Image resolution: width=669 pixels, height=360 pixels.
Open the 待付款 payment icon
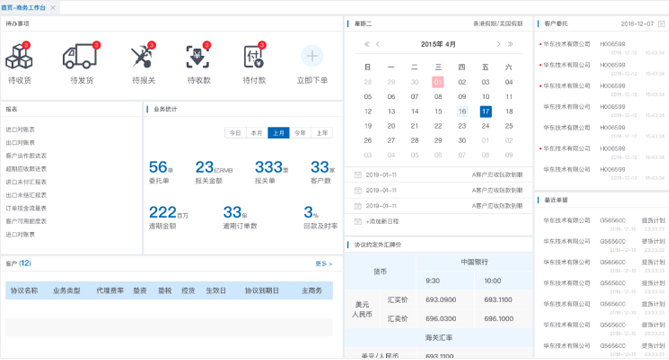pos(254,57)
